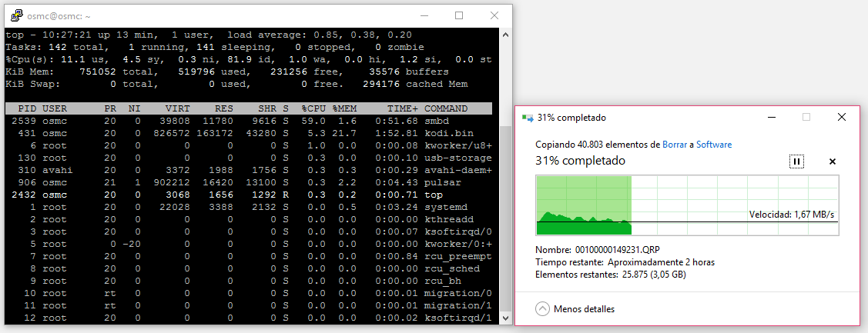Click the Tasks summary line
The height and width of the screenshot is (333, 868).
click(x=215, y=47)
